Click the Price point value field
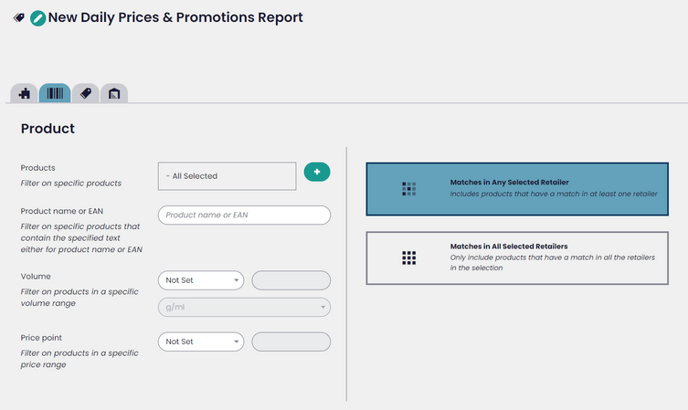The width and height of the screenshot is (688, 410). pyautogui.click(x=291, y=342)
